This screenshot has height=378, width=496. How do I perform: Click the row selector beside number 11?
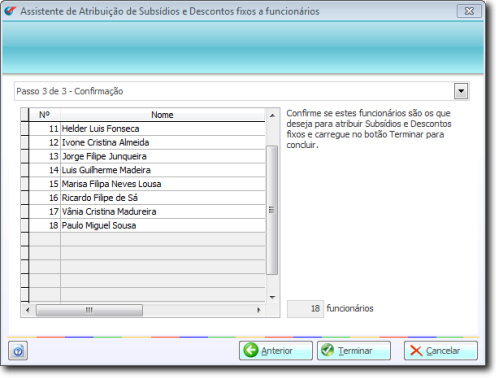pos(25,129)
